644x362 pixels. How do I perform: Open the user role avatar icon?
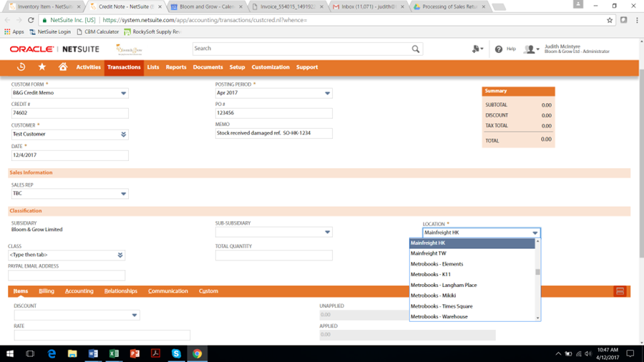[531, 49]
